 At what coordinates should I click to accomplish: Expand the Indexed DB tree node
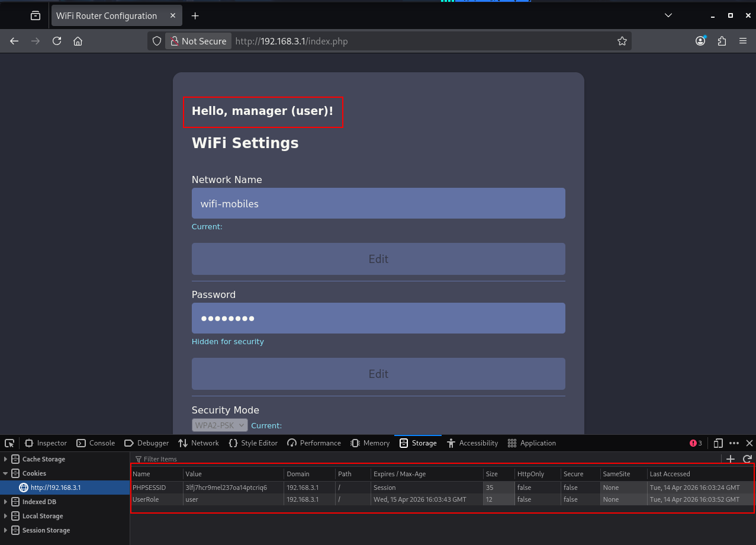(6, 502)
